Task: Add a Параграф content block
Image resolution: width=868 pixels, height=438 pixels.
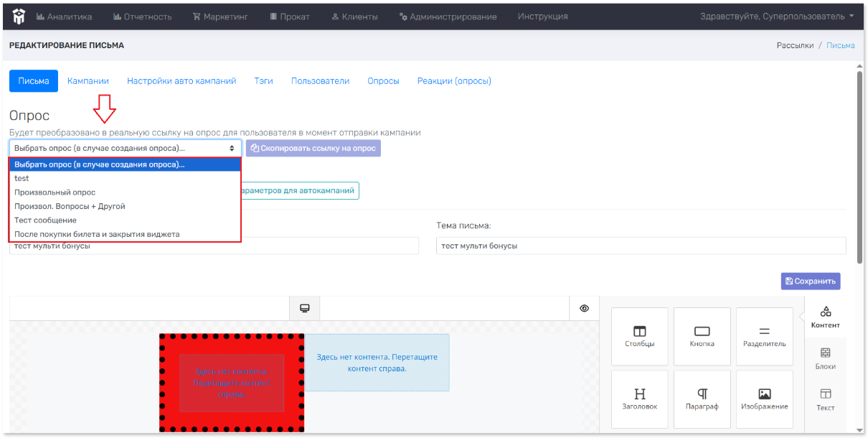Action: tap(702, 399)
